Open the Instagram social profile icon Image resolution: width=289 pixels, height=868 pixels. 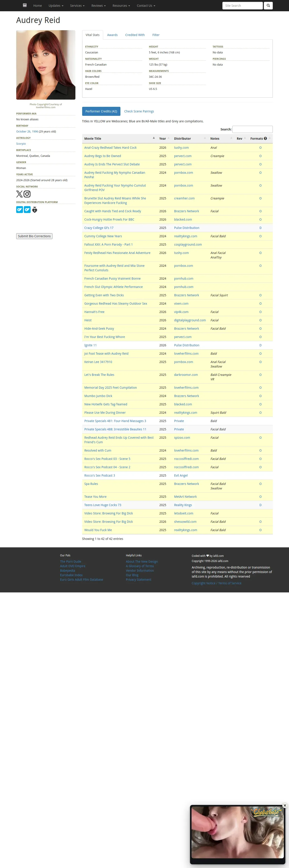pos(27,194)
